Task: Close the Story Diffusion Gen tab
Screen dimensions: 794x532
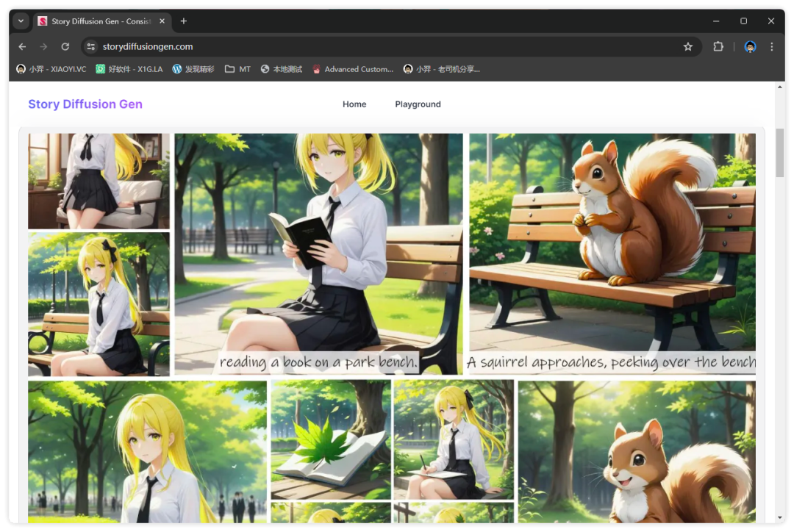Action: pos(162,21)
